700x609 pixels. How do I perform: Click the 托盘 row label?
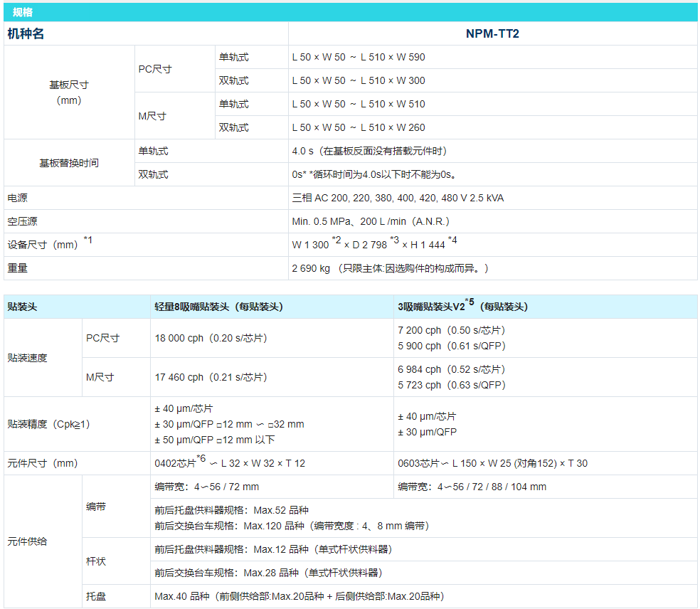coord(96,596)
